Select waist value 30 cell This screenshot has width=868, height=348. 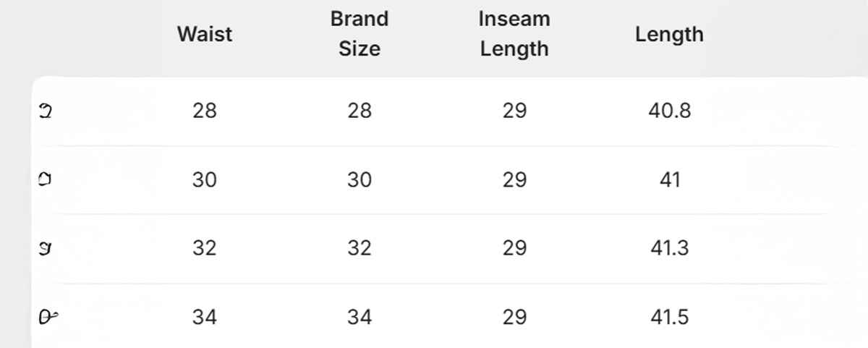click(x=205, y=179)
